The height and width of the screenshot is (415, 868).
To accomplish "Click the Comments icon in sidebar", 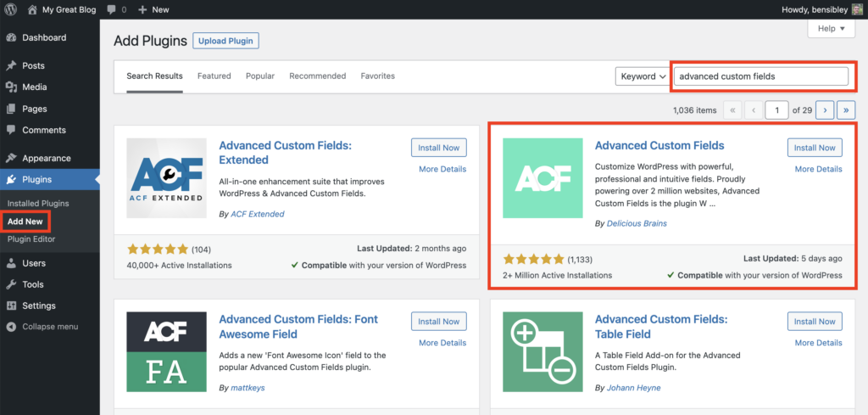I will pos(11,130).
